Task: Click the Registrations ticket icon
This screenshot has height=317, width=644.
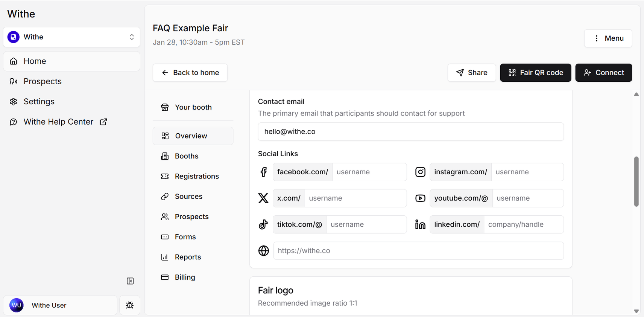Action: (x=165, y=176)
